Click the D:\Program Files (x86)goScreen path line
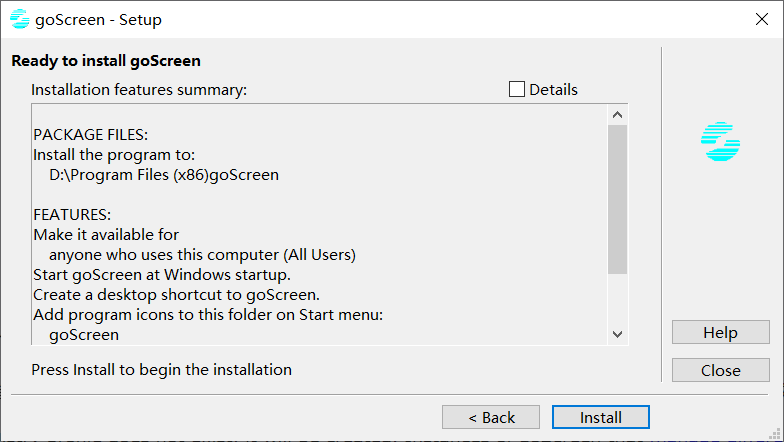The height and width of the screenshot is (442, 784). (x=164, y=175)
